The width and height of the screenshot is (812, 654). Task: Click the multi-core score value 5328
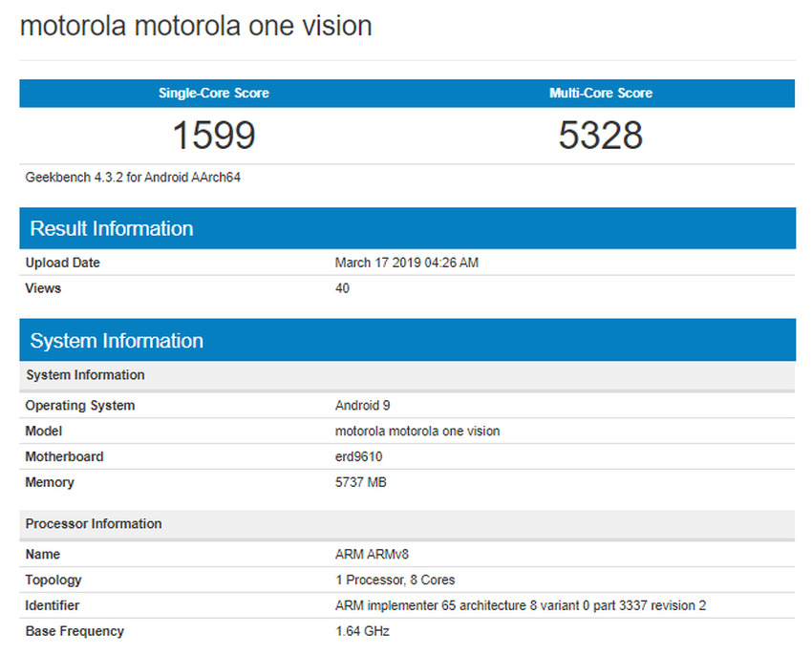click(x=601, y=136)
